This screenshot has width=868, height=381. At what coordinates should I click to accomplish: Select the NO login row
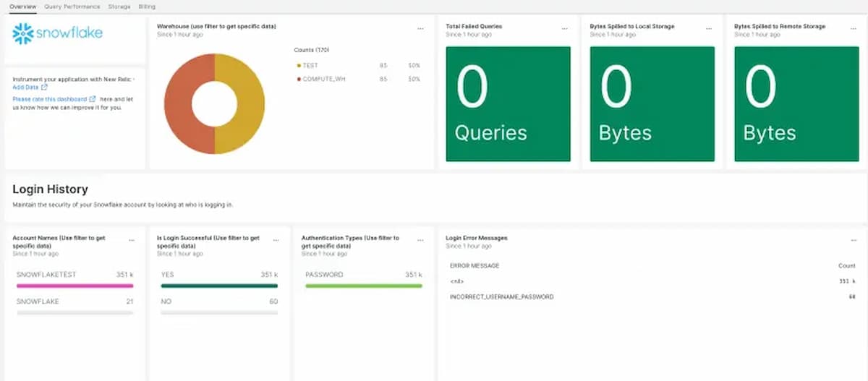218,306
